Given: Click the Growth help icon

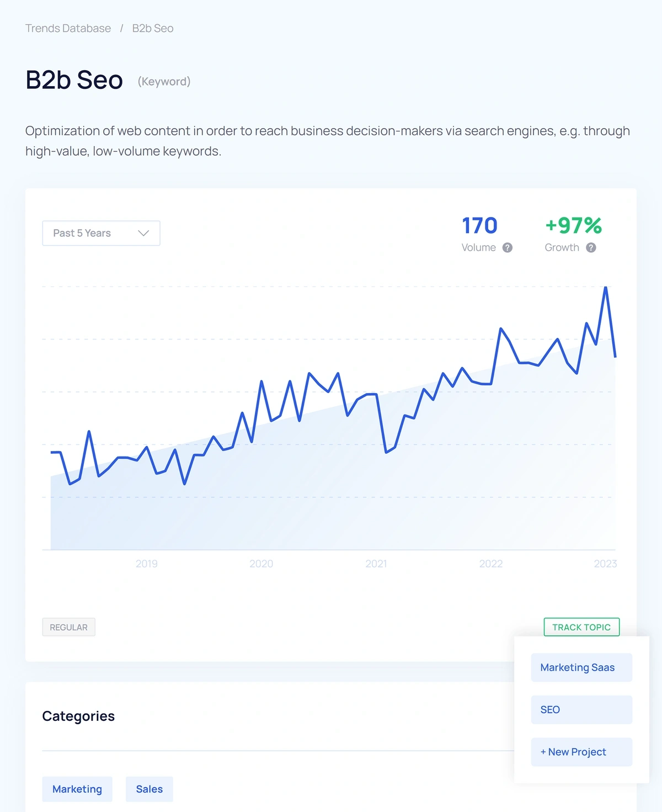Looking at the screenshot, I should (590, 248).
